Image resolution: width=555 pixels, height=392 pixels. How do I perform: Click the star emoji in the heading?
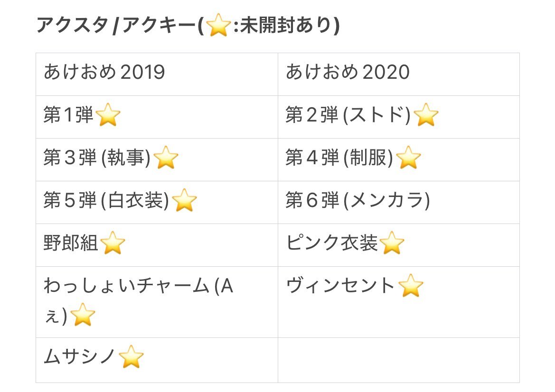tap(218, 25)
